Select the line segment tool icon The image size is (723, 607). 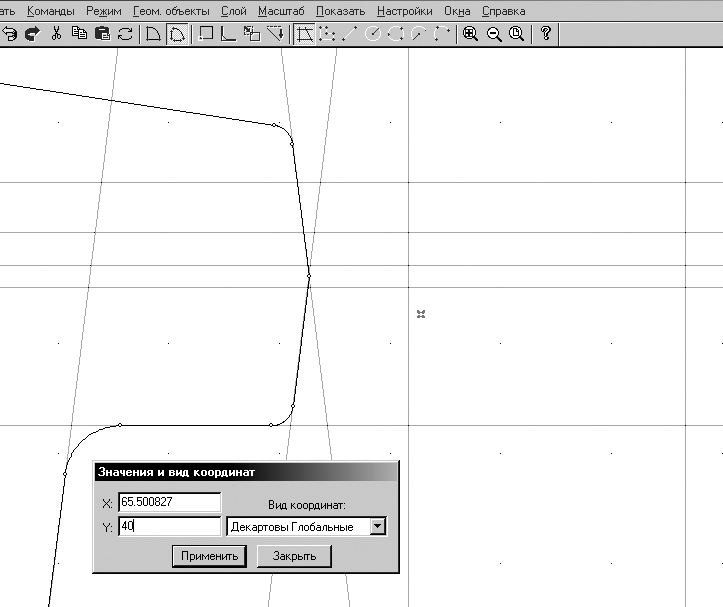(x=350, y=34)
